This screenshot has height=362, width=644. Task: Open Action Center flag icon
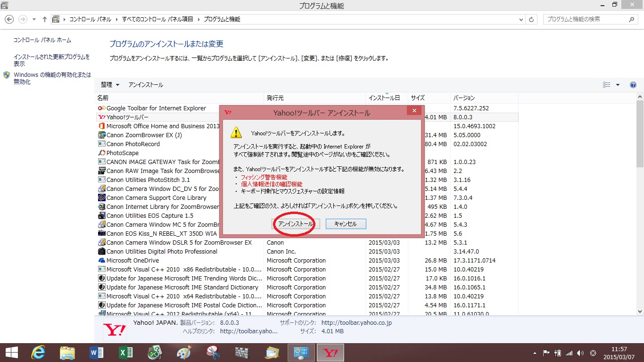click(546, 353)
